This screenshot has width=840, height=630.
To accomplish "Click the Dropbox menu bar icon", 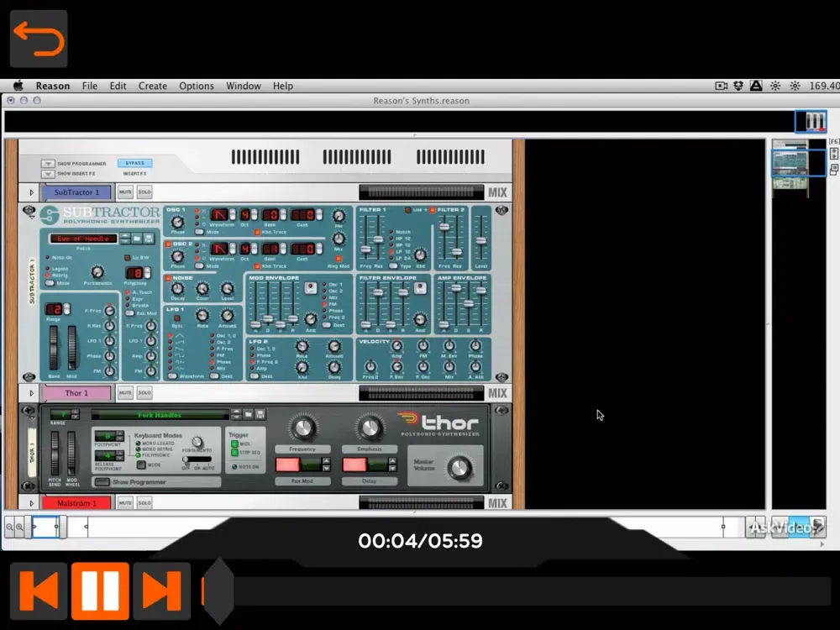I will (x=738, y=86).
